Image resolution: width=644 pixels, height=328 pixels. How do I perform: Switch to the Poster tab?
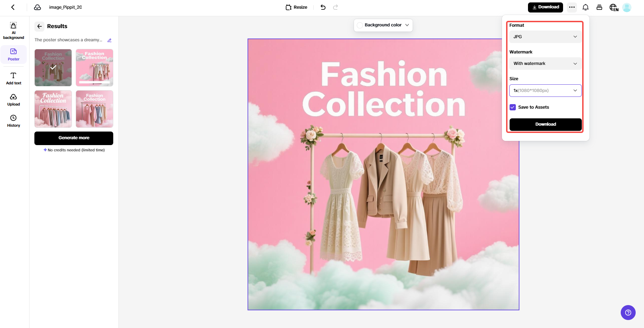(x=14, y=54)
